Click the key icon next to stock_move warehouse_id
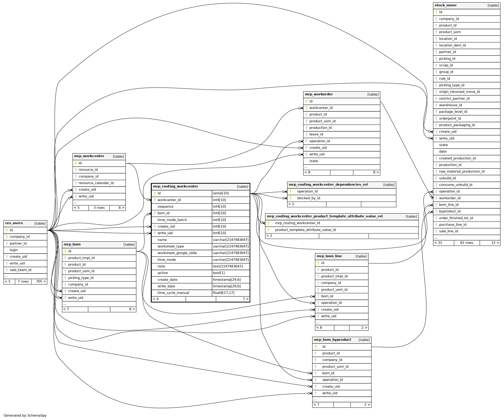The image size is (504, 420). tap(436, 105)
